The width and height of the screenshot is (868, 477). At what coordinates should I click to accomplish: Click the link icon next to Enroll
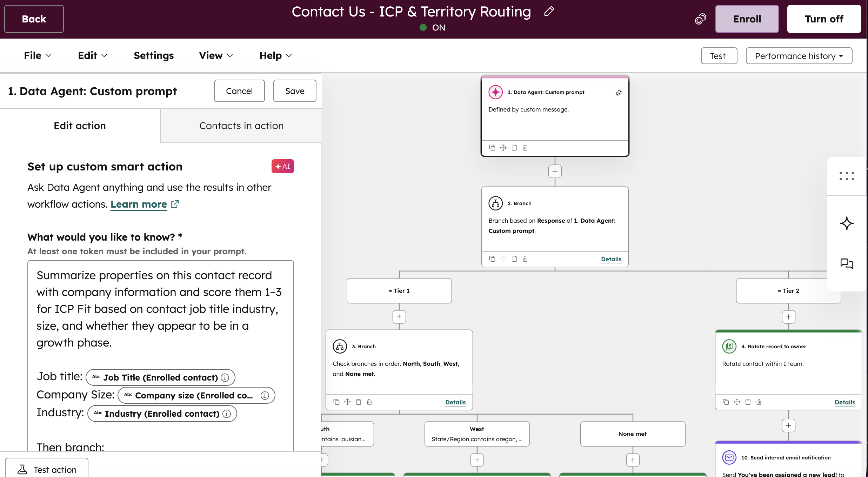coord(700,19)
